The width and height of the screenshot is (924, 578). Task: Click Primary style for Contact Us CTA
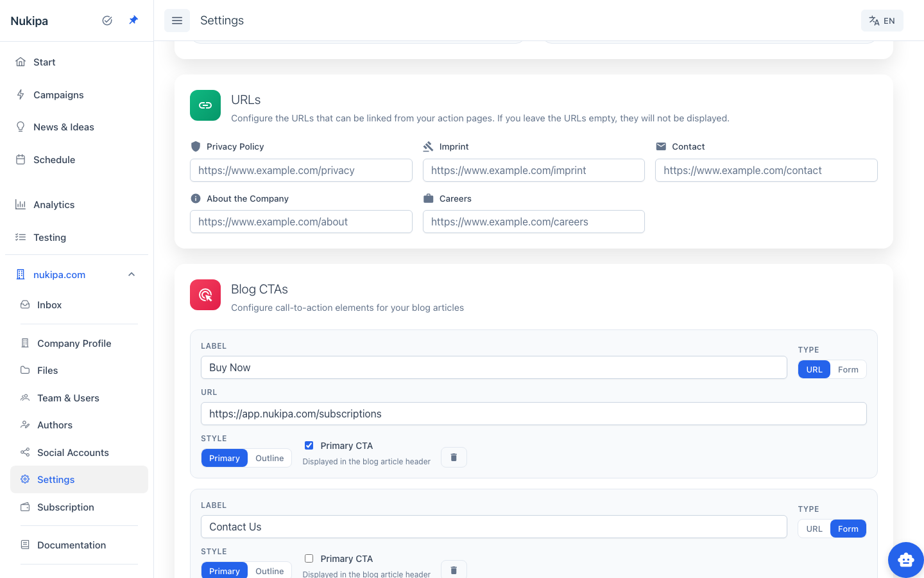click(224, 571)
